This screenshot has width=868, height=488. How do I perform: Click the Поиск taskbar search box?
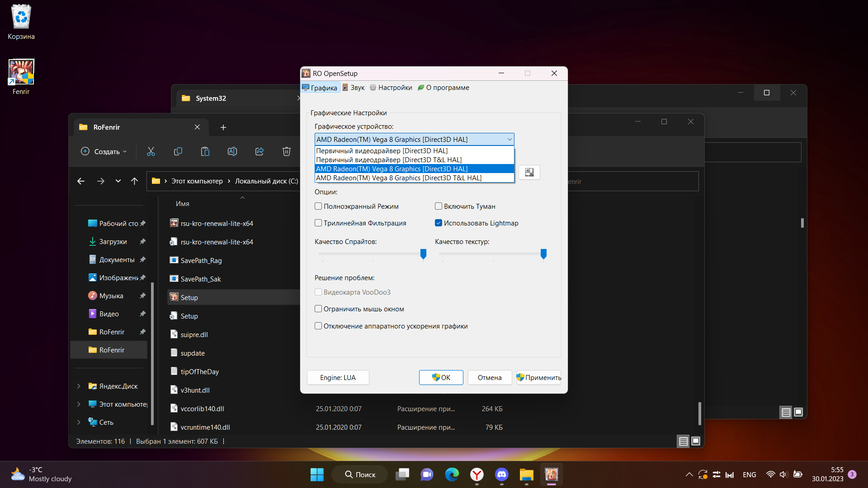click(x=360, y=474)
